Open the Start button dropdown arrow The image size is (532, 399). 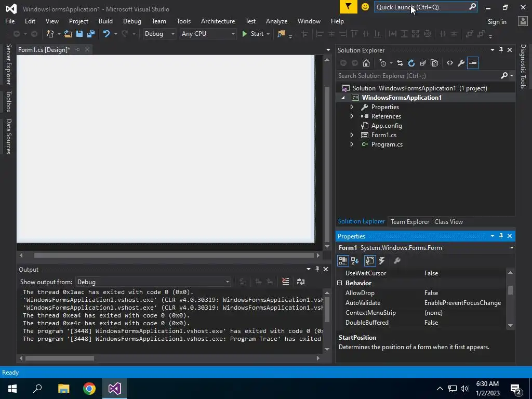point(268,34)
